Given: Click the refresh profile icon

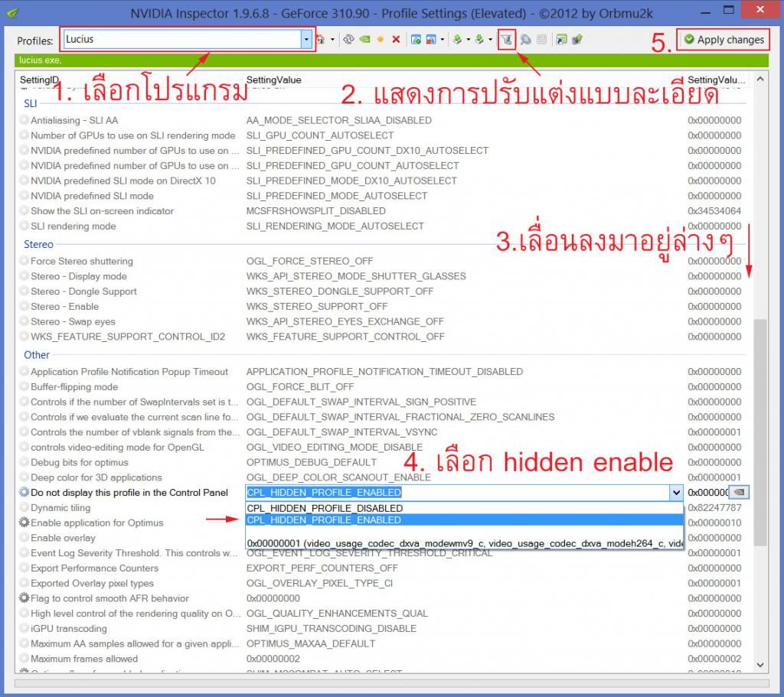Looking at the screenshot, I should (x=349, y=40).
